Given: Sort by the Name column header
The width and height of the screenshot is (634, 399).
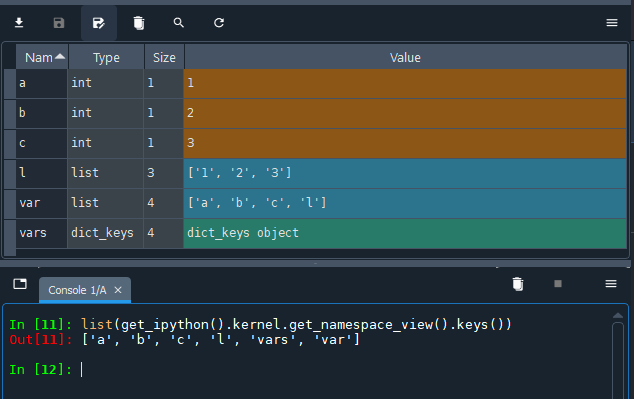Looking at the screenshot, I should (x=42, y=57).
